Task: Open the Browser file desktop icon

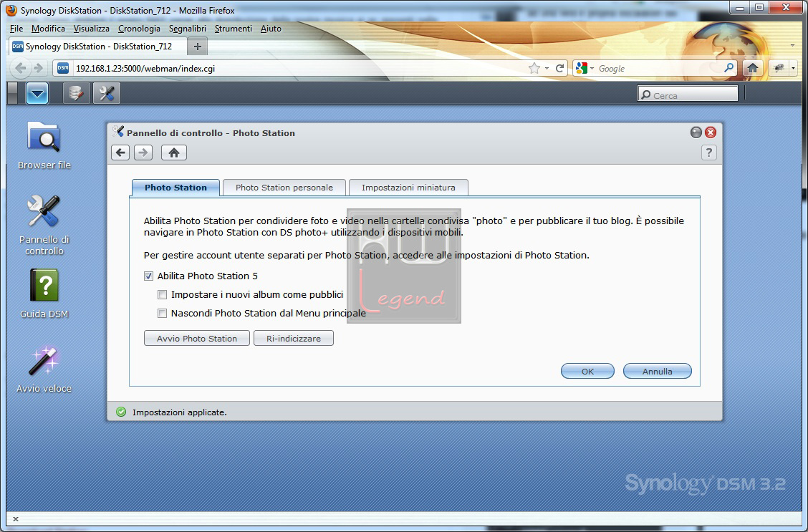Action: click(44, 144)
